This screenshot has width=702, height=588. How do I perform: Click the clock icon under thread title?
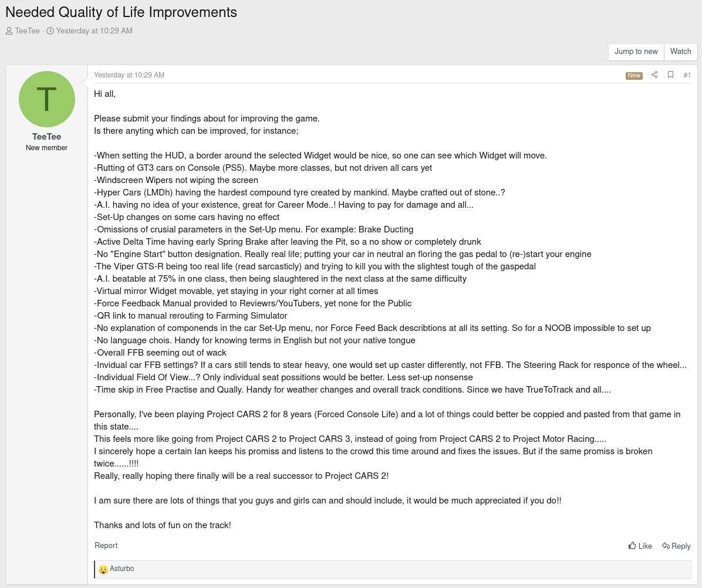[50, 31]
